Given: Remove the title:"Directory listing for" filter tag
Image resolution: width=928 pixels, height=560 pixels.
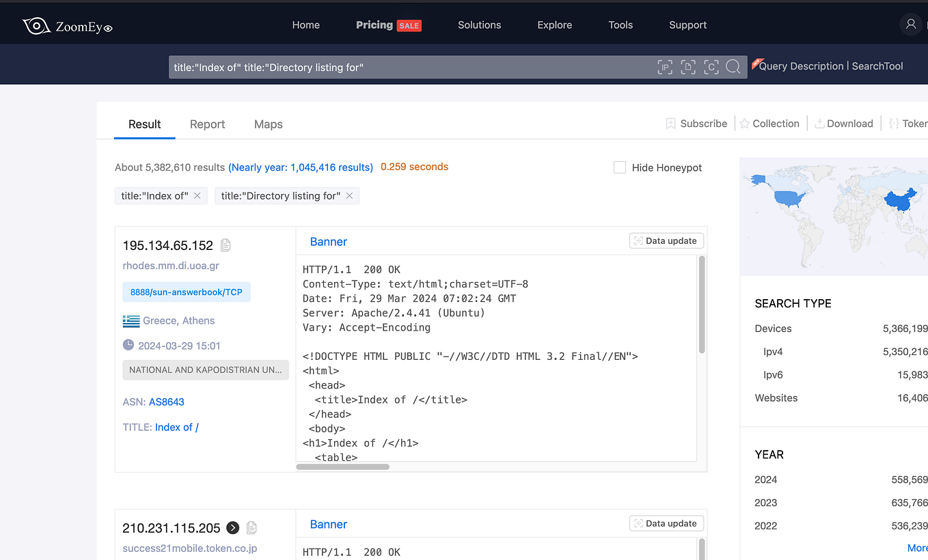Looking at the screenshot, I should pyautogui.click(x=349, y=195).
